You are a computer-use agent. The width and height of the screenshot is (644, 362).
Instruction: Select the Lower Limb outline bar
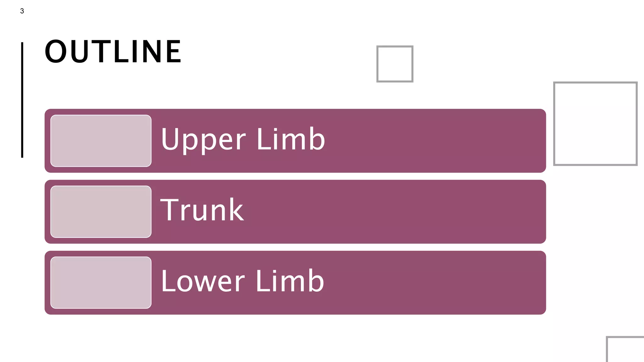tap(409, 283)
